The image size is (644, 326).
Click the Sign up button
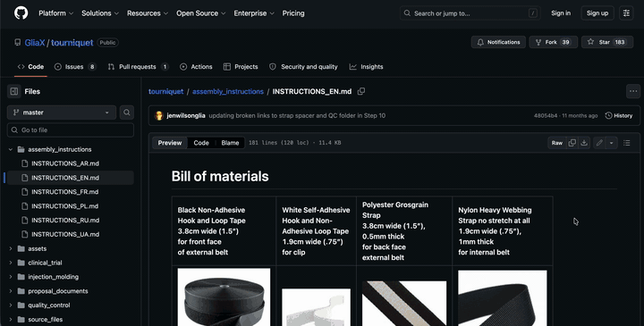pyautogui.click(x=597, y=13)
